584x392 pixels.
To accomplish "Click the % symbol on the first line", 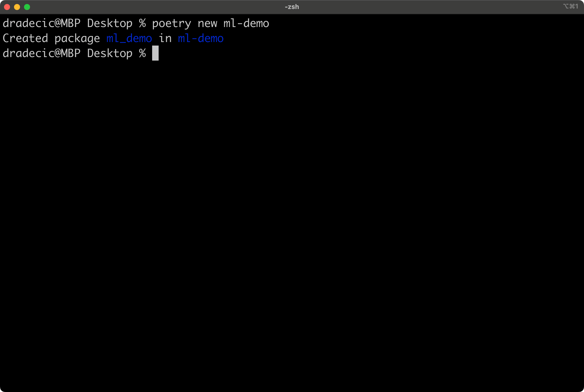I will point(143,23).
